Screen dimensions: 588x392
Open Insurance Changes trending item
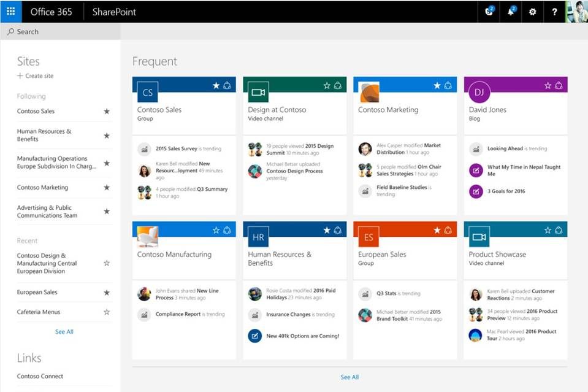click(300, 314)
